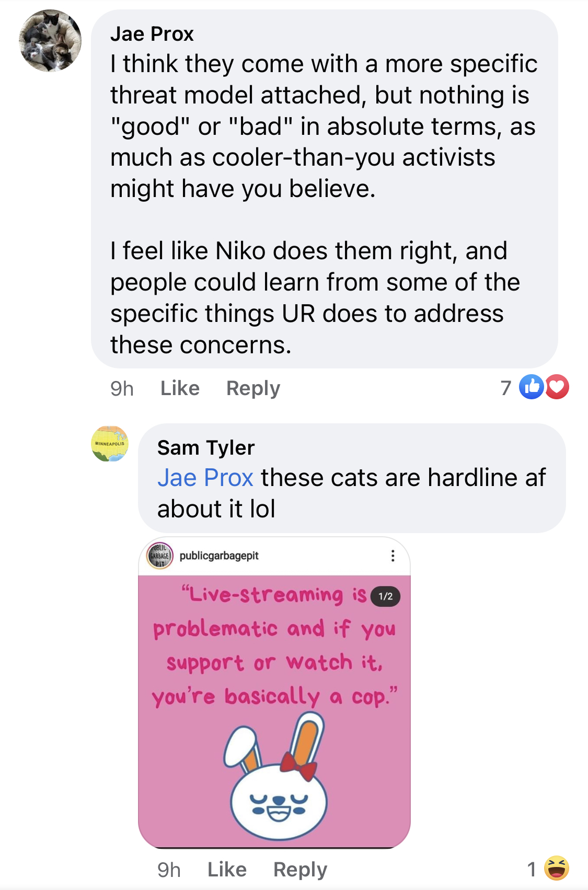This screenshot has height=890, width=588.
Task: Open the publicgarbagepit username link
Action: click(219, 556)
